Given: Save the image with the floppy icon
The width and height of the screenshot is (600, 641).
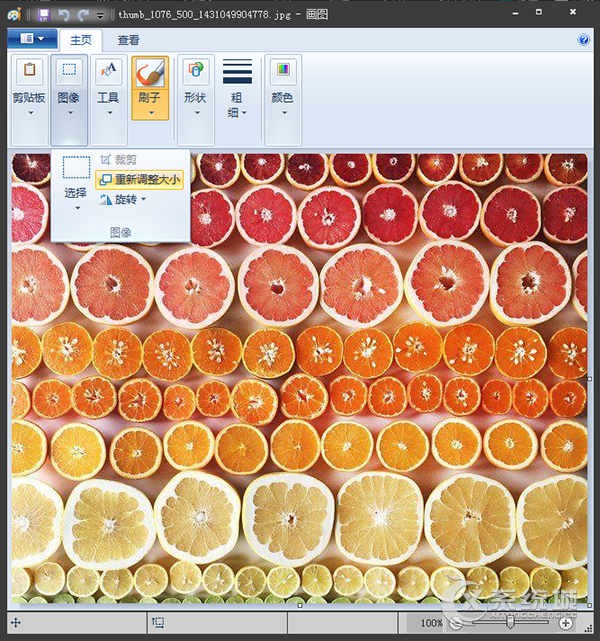Looking at the screenshot, I should pyautogui.click(x=43, y=15).
